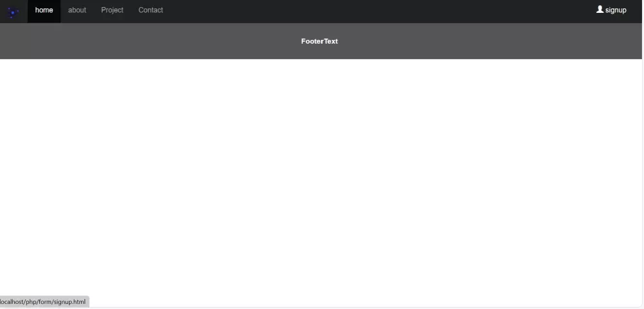644x309 pixels.
Task: Click the gray footer area right of FooterText
Action: coord(489,41)
